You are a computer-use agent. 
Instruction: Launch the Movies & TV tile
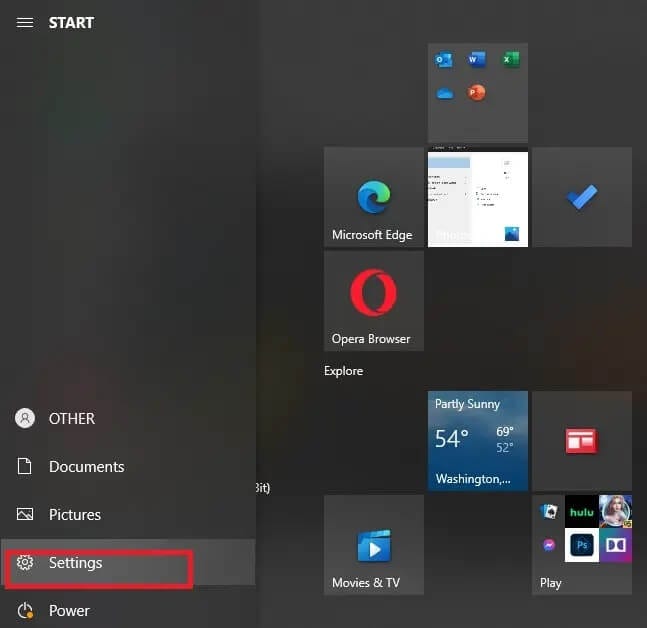pos(373,545)
